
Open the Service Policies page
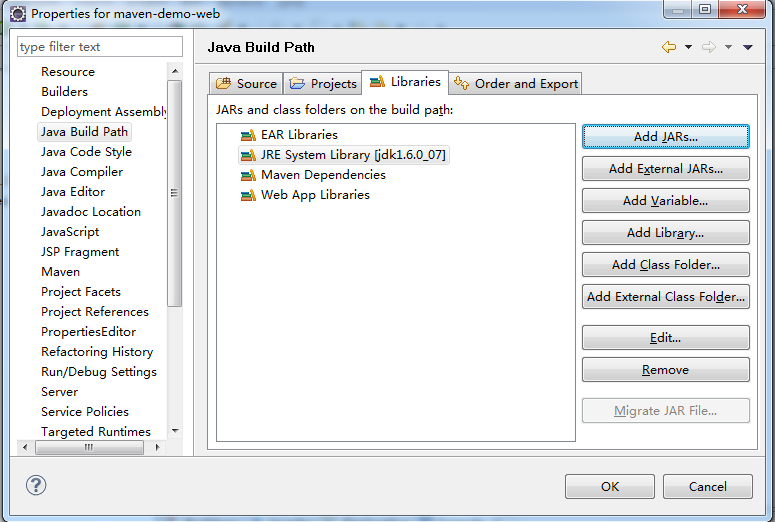tap(85, 412)
